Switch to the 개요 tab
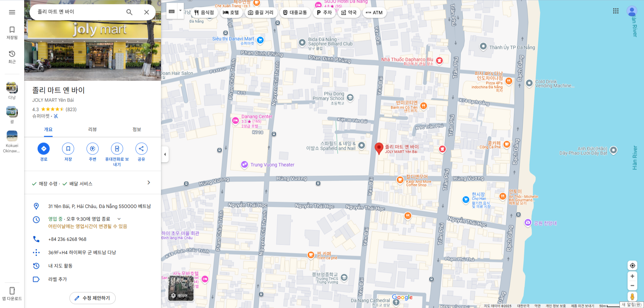 (x=48, y=130)
